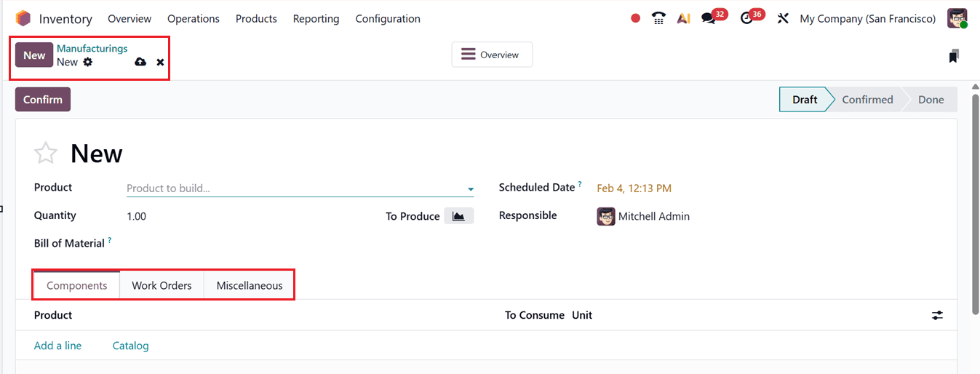Click the Confirm button
Image resolution: width=980 pixels, height=374 pixels.
tap(43, 100)
